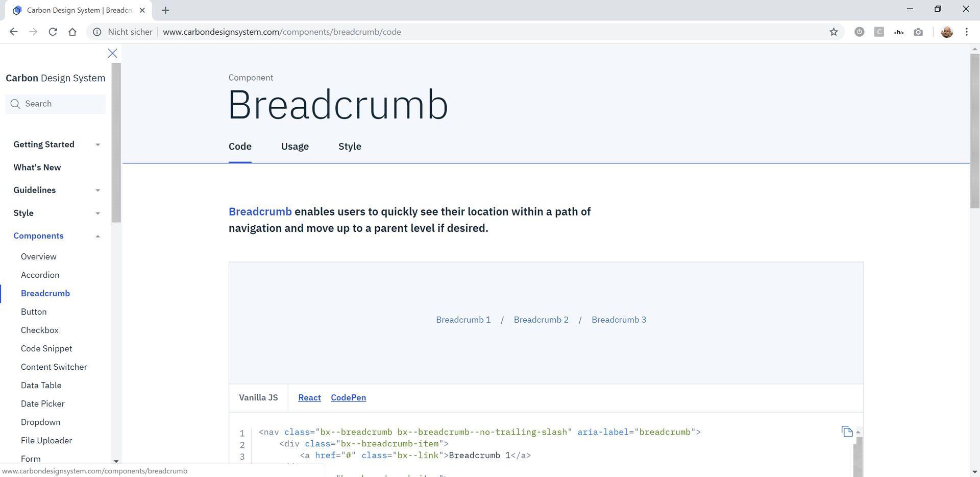980x477 pixels.
Task: Reload the page
Action: coord(53,32)
